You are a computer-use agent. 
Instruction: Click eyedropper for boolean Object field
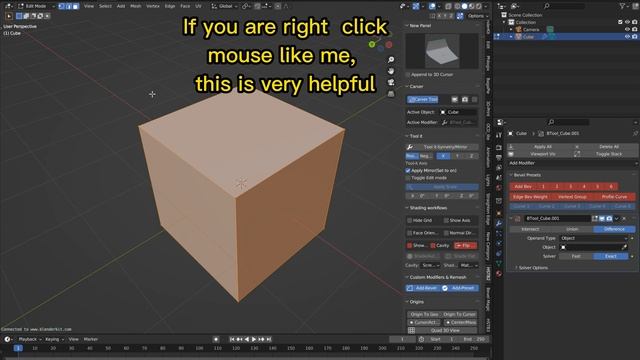click(624, 247)
